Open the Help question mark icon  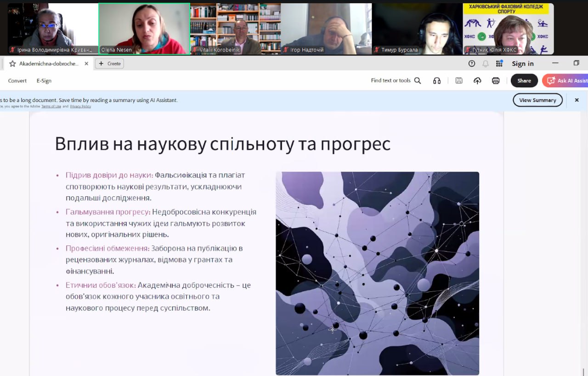pyautogui.click(x=472, y=63)
